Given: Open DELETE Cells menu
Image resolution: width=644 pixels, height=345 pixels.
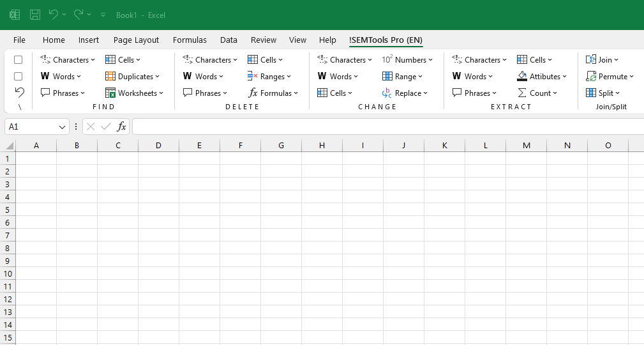Looking at the screenshot, I should click(x=266, y=59).
